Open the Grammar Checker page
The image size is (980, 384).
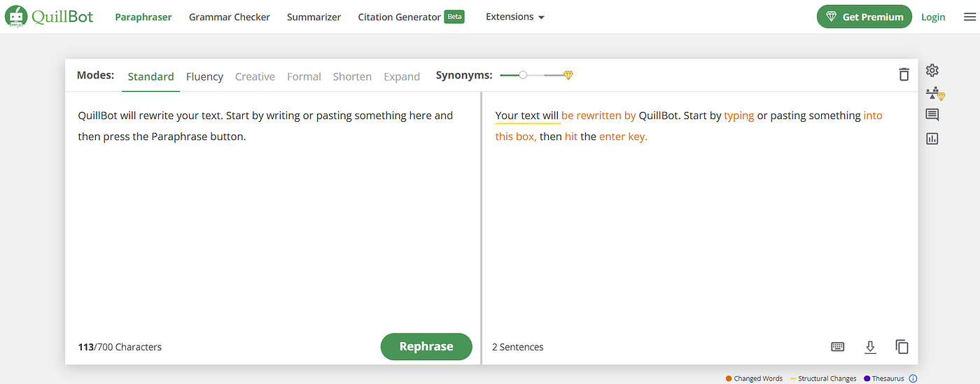tap(229, 17)
